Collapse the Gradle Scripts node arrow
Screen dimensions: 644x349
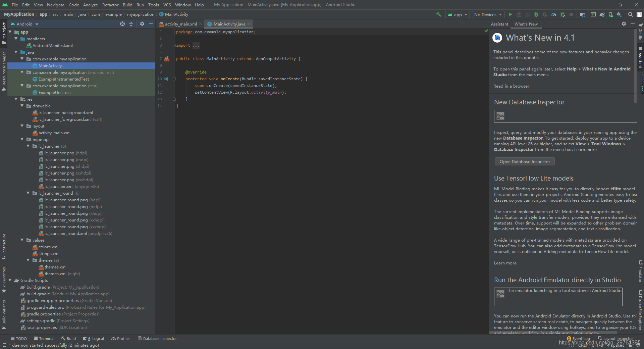point(10,280)
